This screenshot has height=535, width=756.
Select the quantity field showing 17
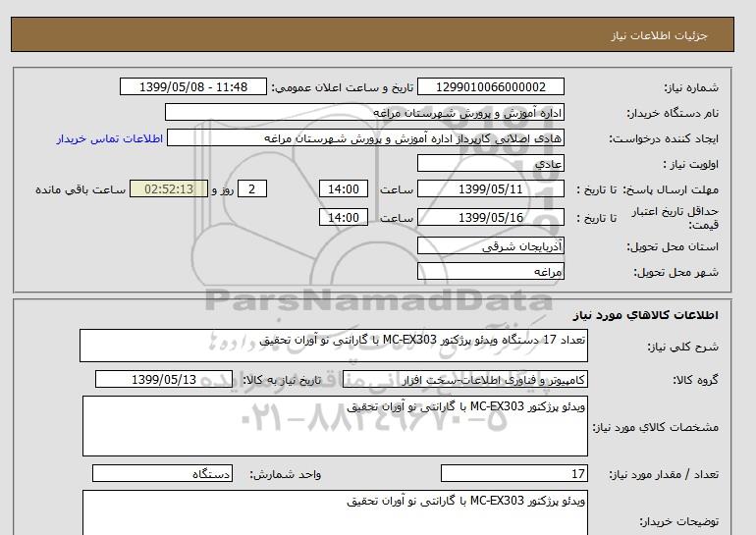pos(514,474)
